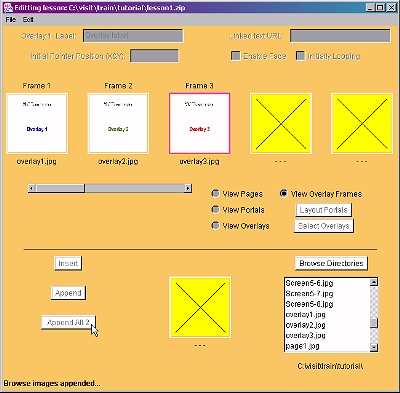Viewport: 400px width, 393px height.
Task: Open the File menu
Action: pyautogui.click(x=10, y=20)
